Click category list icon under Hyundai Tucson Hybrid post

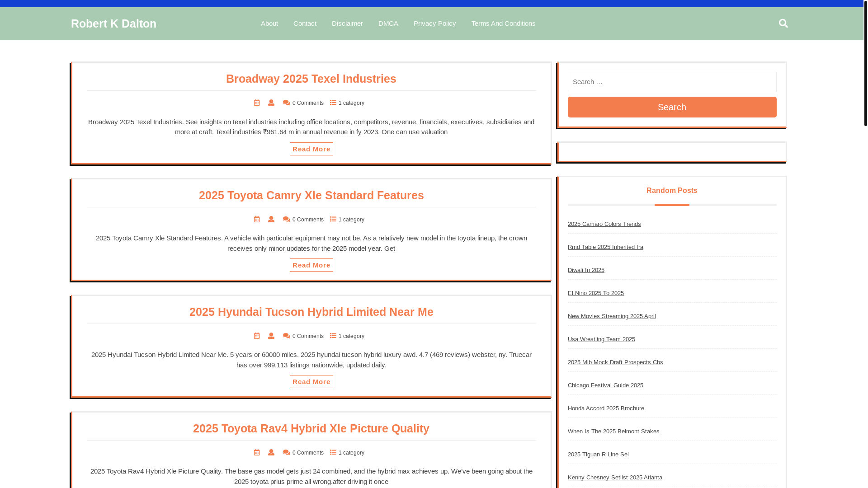(333, 336)
